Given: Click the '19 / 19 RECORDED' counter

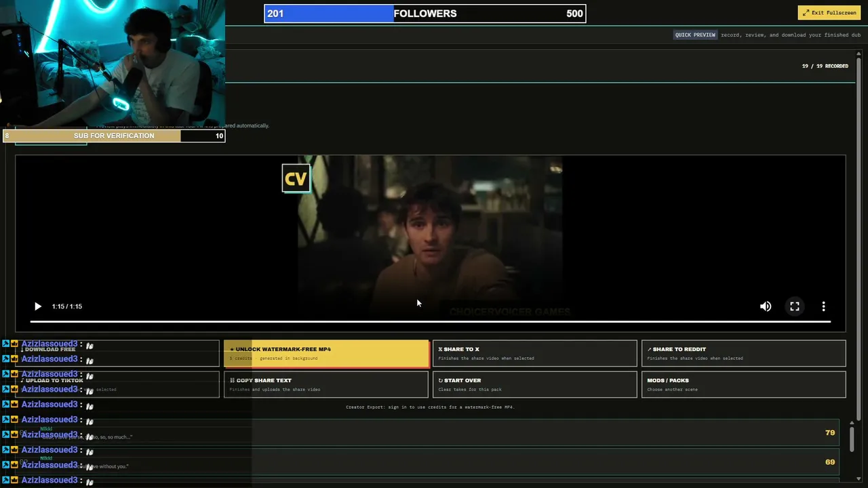Looking at the screenshot, I should pyautogui.click(x=825, y=66).
